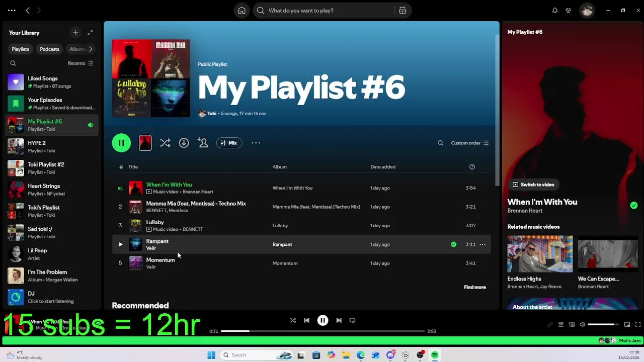
Task: Open Mamma Mia Techno Mix album link
Action: (x=316, y=207)
